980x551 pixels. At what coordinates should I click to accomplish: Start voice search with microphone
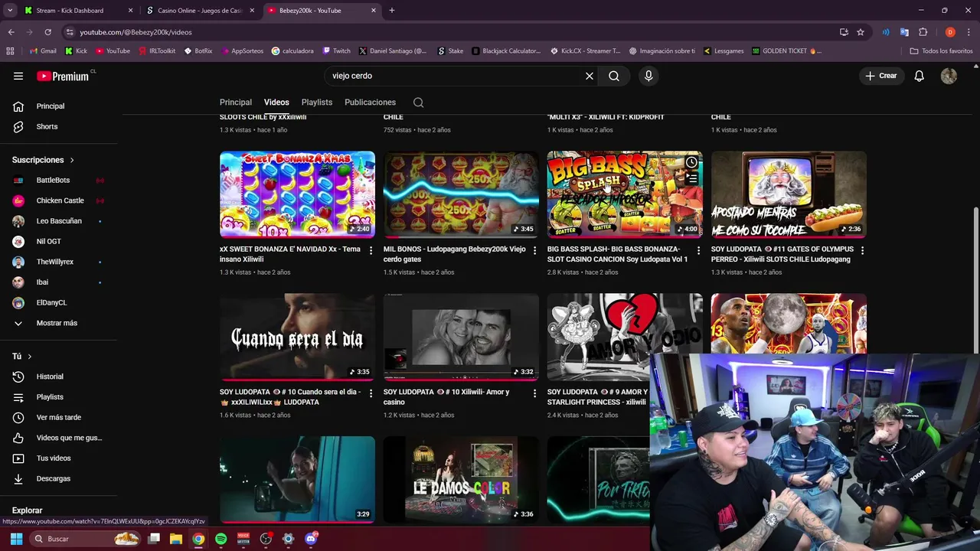pyautogui.click(x=648, y=76)
